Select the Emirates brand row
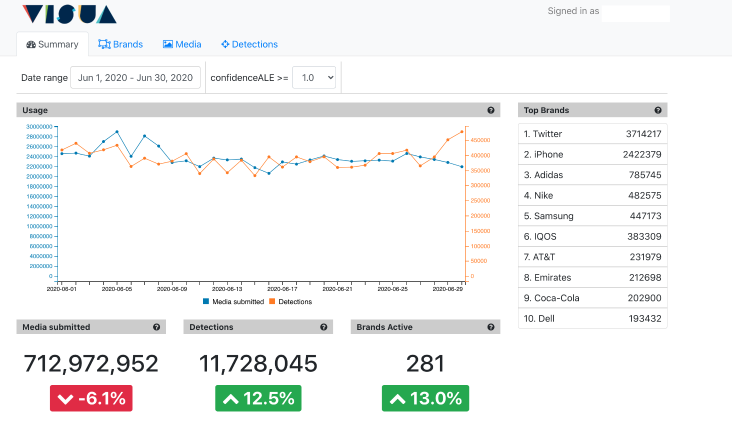This screenshot has width=732, height=436. 592,278
